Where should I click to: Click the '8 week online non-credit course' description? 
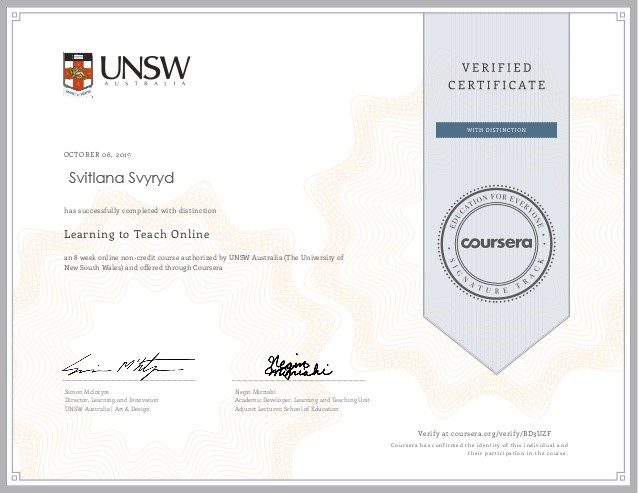pyautogui.click(x=204, y=262)
